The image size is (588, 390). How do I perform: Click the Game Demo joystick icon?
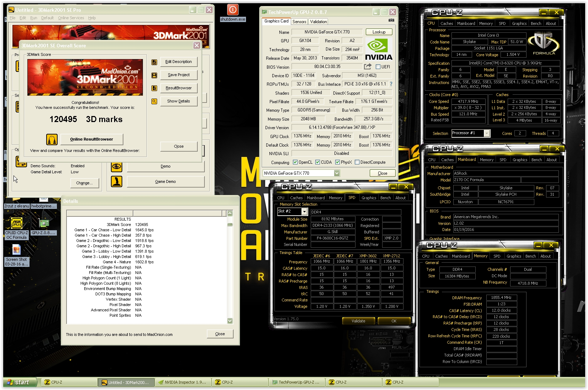point(117,181)
